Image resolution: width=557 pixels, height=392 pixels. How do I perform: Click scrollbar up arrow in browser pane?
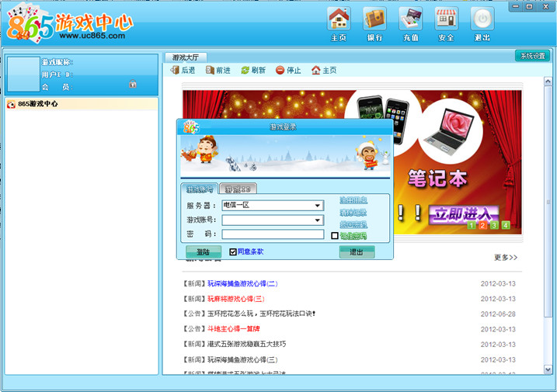(x=548, y=82)
